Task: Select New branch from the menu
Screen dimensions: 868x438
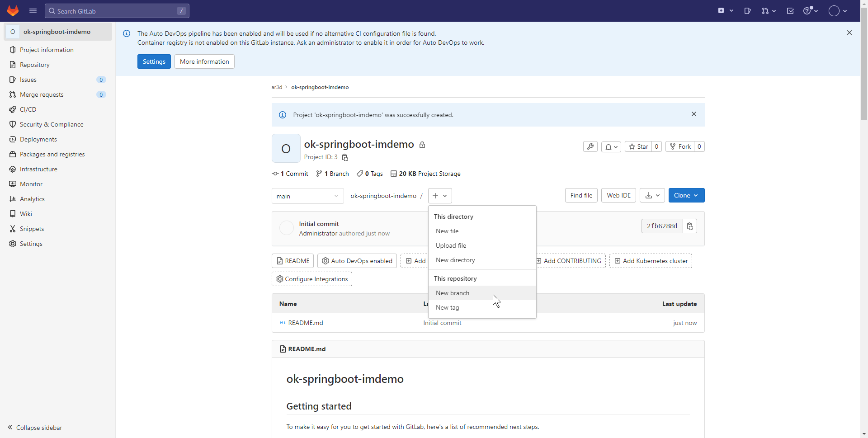Action: click(x=453, y=293)
